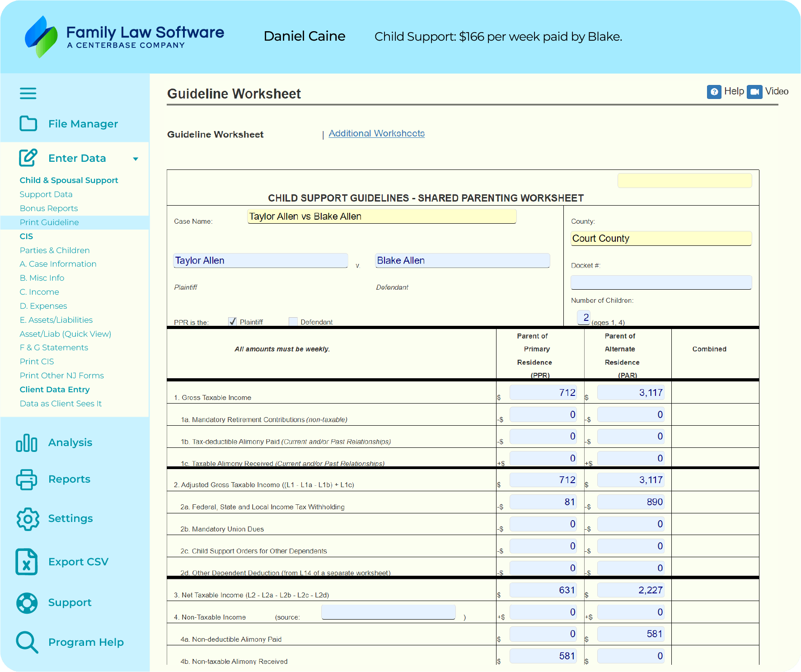801x672 pixels.
Task: Open Support lifebuoy icon
Action: (27, 603)
